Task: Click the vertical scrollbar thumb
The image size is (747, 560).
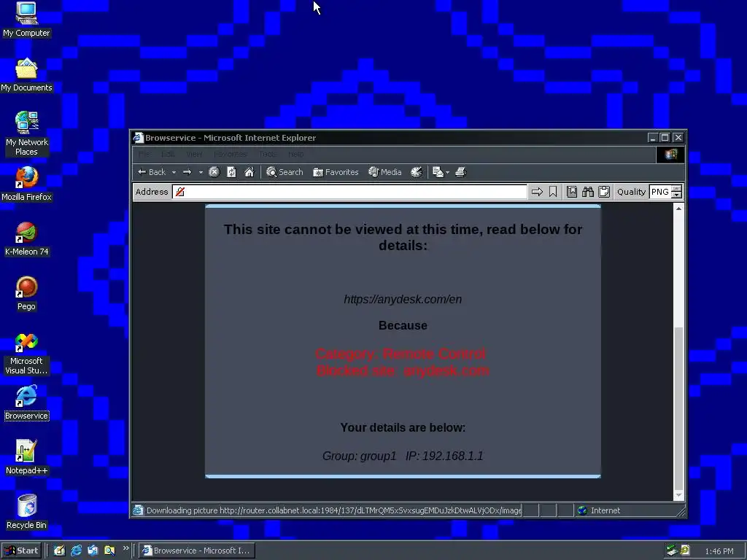Action: coord(679,408)
